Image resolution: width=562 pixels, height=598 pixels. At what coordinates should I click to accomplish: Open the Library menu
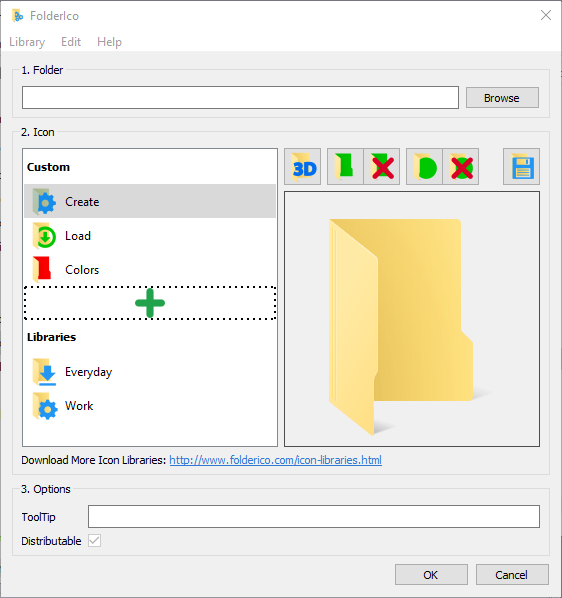tap(27, 42)
